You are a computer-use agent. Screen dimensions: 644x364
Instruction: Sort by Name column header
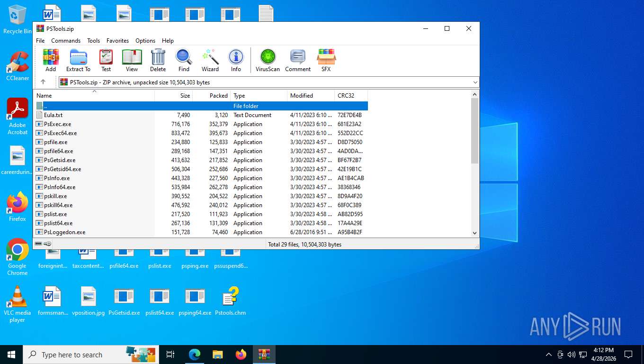pos(94,96)
